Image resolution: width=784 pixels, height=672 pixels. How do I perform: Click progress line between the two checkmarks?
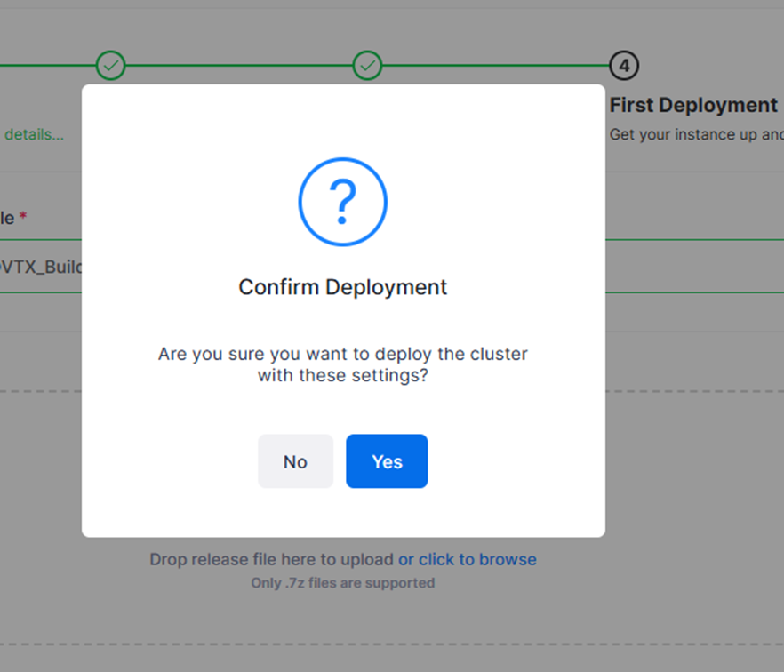(x=238, y=65)
